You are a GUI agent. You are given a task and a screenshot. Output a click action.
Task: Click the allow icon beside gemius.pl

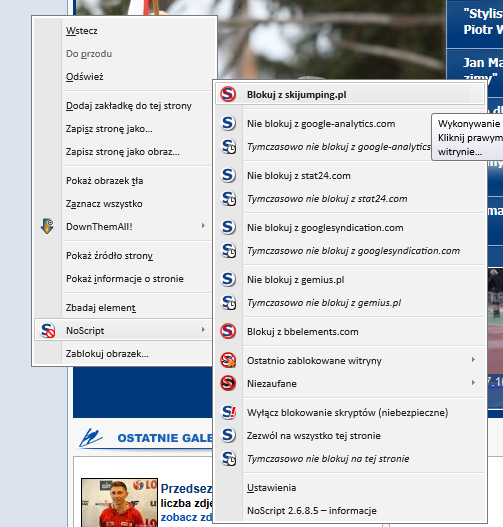click(228, 279)
